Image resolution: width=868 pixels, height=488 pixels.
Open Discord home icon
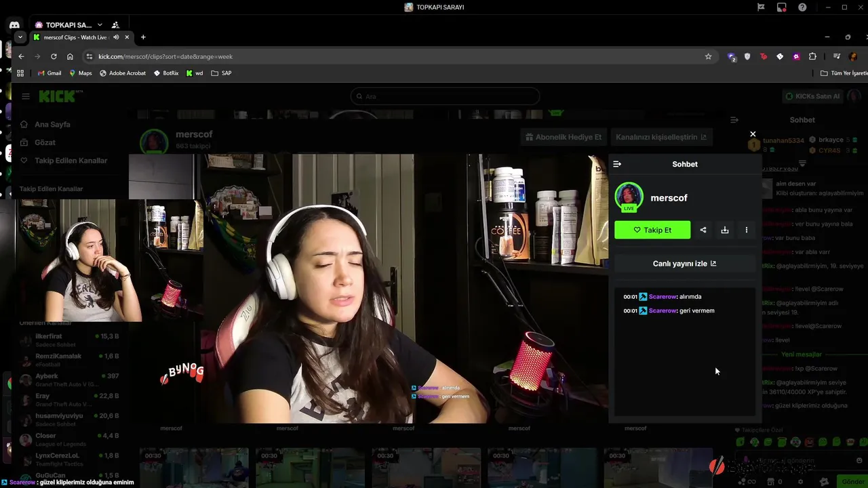pos(14,25)
